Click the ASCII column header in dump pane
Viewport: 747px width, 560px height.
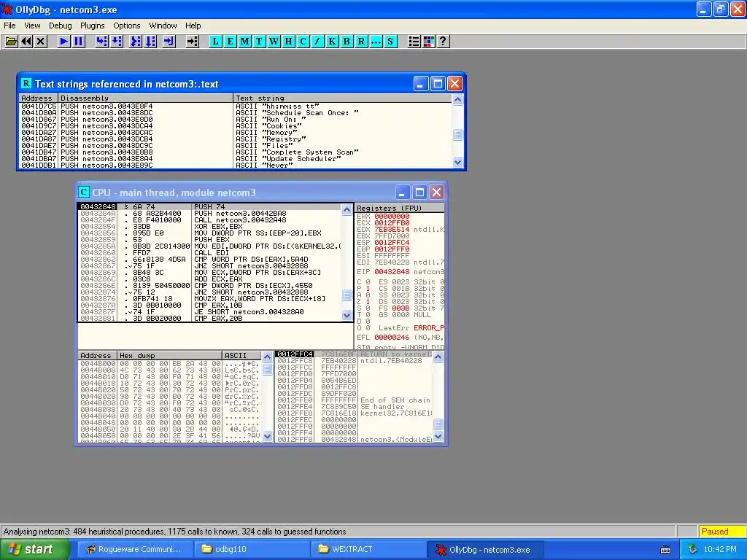click(242, 355)
